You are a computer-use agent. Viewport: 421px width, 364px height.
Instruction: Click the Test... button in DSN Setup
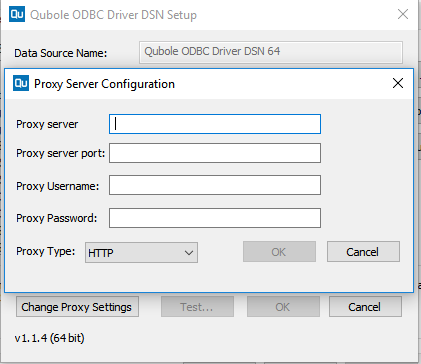point(197,307)
